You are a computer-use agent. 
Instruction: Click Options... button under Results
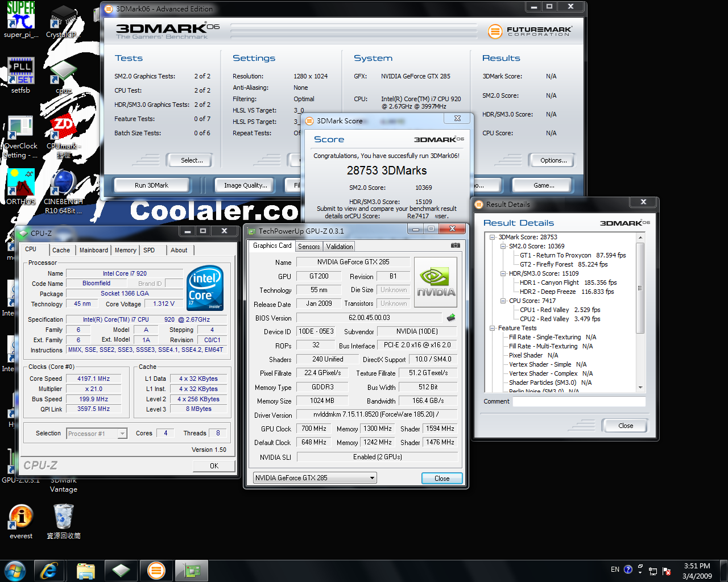tap(553, 160)
